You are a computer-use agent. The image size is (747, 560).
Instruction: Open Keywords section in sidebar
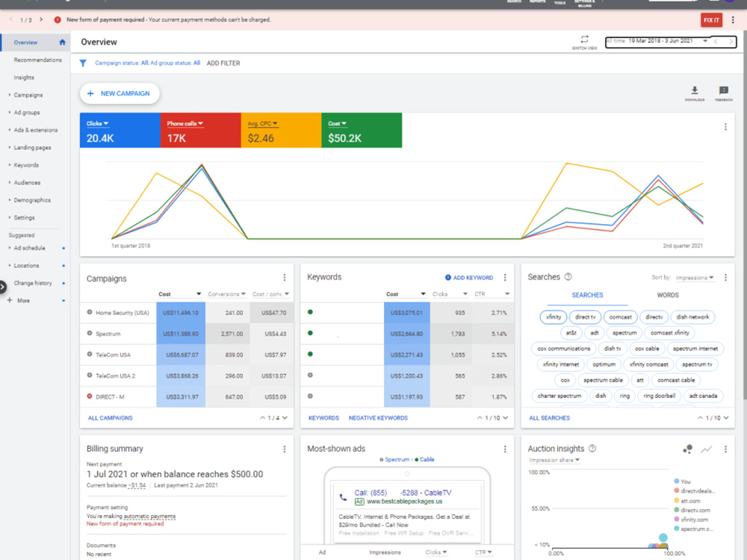click(26, 165)
